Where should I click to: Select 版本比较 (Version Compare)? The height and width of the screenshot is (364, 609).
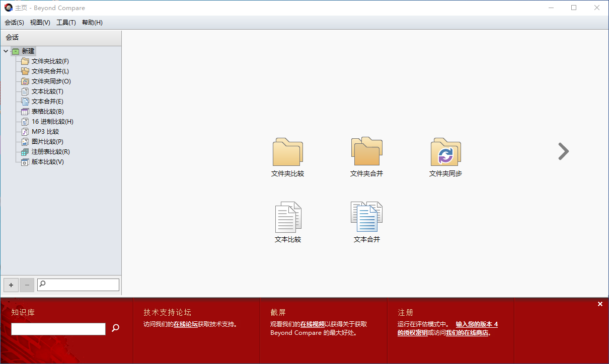pyautogui.click(x=47, y=161)
